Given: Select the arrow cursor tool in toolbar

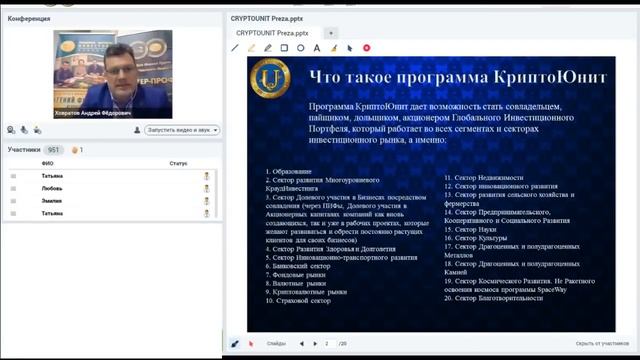Looking at the screenshot, I should pyautogui.click(x=350, y=48).
